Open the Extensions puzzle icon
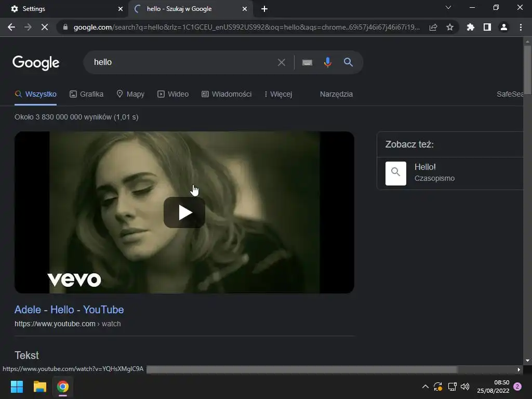Screen dimensions: 532x399 [x=470, y=27]
